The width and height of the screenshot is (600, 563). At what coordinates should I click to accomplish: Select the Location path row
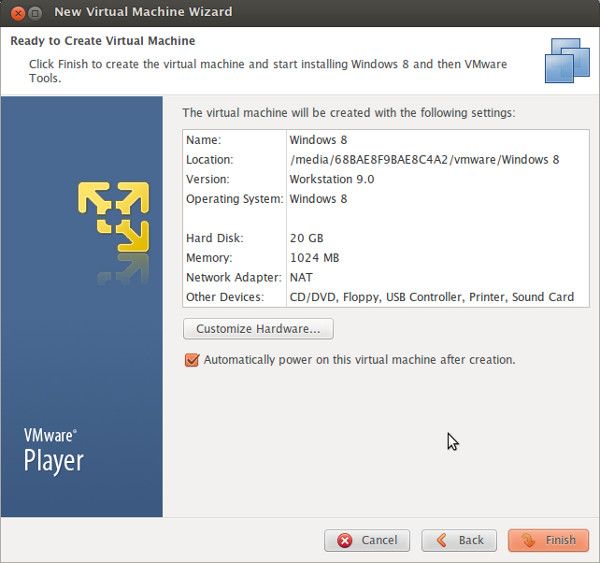point(380,160)
